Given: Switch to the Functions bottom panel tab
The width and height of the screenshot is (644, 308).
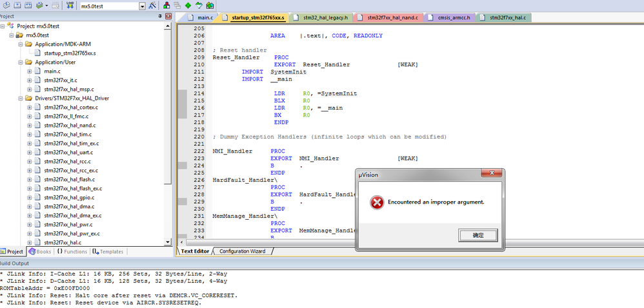Looking at the screenshot, I should [x=72, y=251].
